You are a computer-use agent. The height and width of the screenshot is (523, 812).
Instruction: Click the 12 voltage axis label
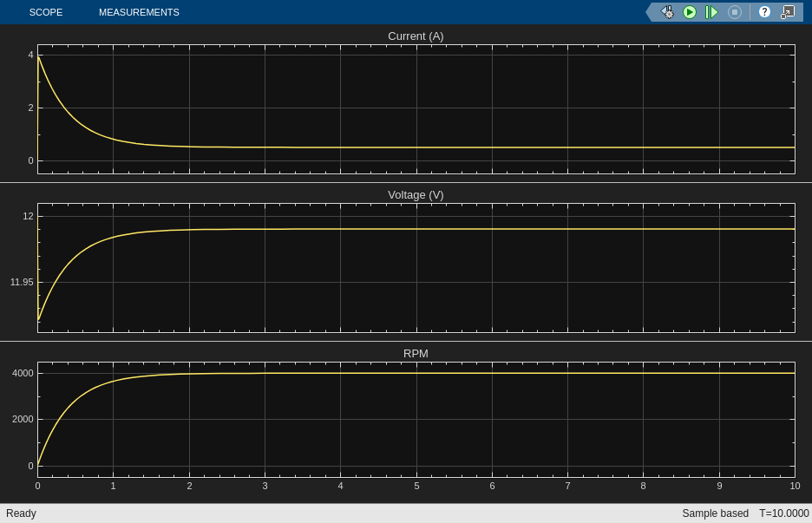pos(28,217)
